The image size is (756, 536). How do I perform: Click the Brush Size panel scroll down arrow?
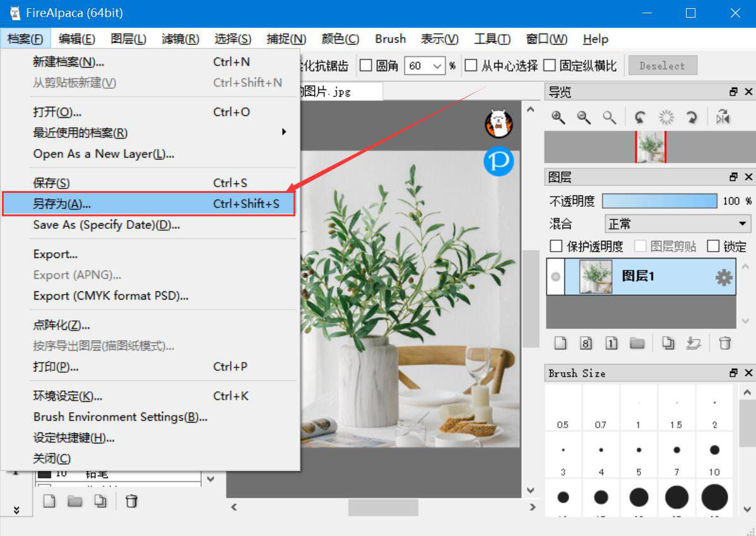[747, 508]
